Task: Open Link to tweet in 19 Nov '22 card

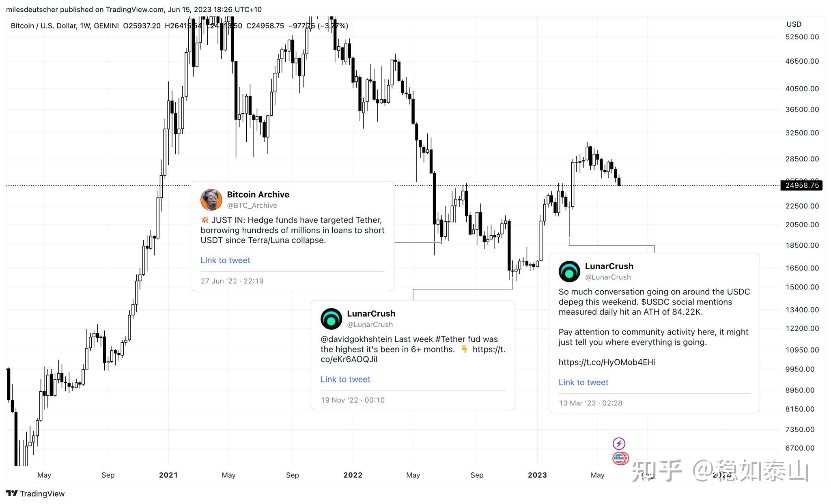Action: (345, 379)
